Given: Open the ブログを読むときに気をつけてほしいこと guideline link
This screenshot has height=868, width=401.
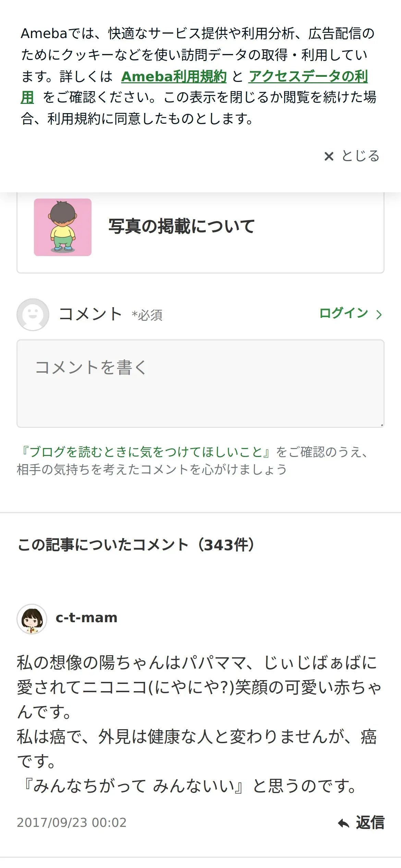Looking at the screenshot, I should click(x=146, y=452).
